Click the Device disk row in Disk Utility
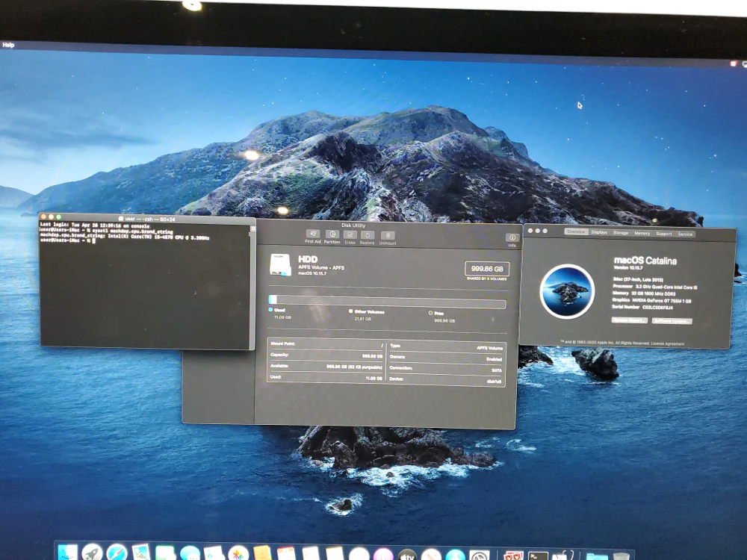The image size is (747, 560). (446, 379)
